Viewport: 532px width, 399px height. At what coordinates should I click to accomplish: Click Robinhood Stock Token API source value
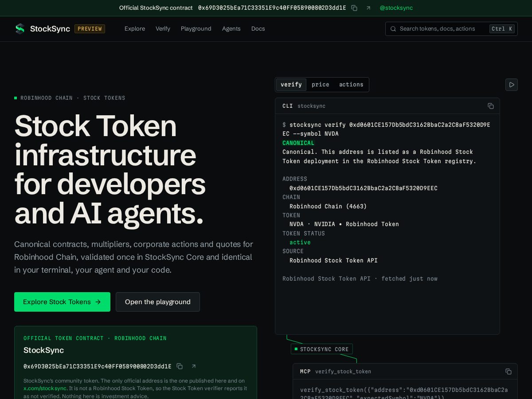pos(333,261)
